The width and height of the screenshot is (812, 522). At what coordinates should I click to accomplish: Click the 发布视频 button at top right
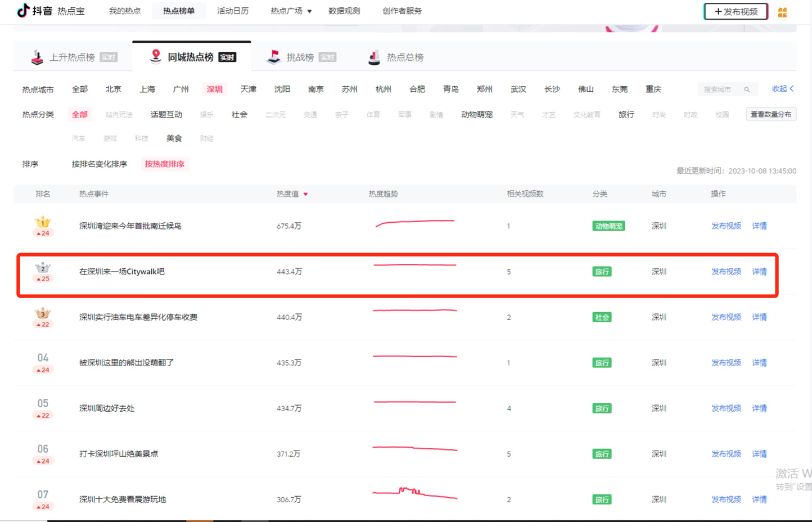point(736,12)
